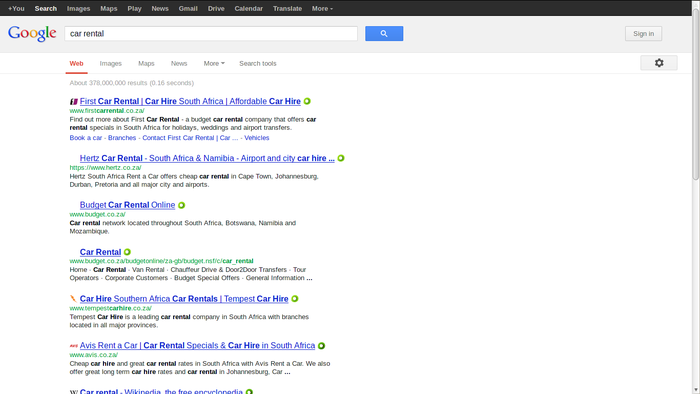The image size is (700, 394).
Task: Focus the search box containing car rental
Action: click(x=211, y=33)
